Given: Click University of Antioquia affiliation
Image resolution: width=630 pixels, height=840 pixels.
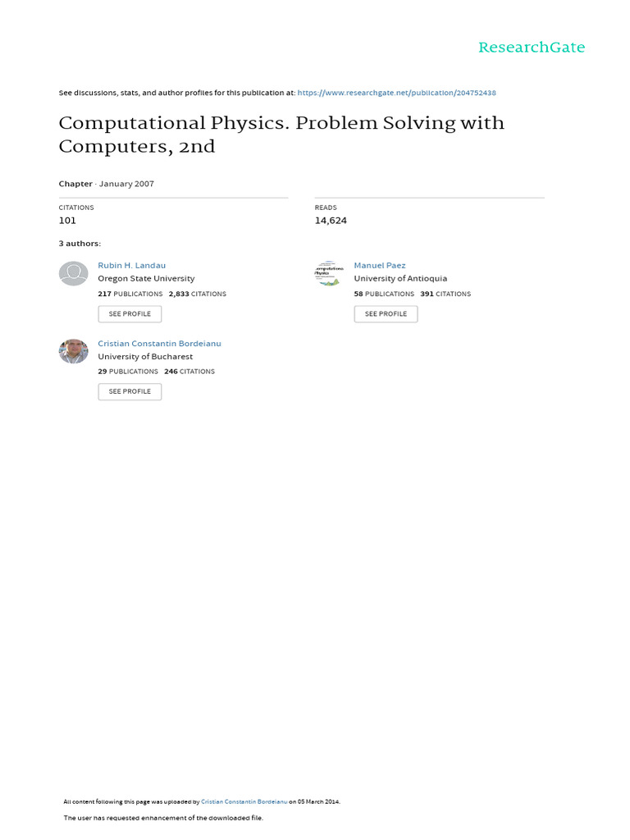Looking at the screenshot, I should [x=400, y=279].
